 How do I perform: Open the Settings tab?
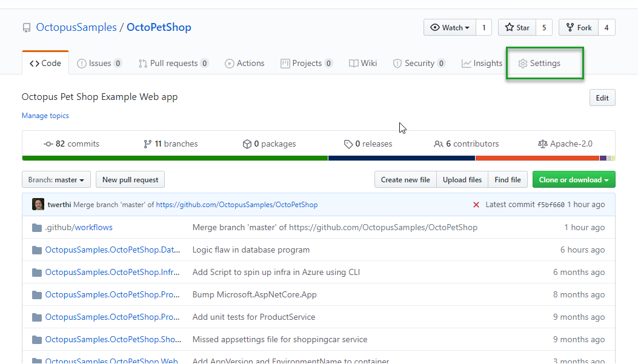click(539, 64)
